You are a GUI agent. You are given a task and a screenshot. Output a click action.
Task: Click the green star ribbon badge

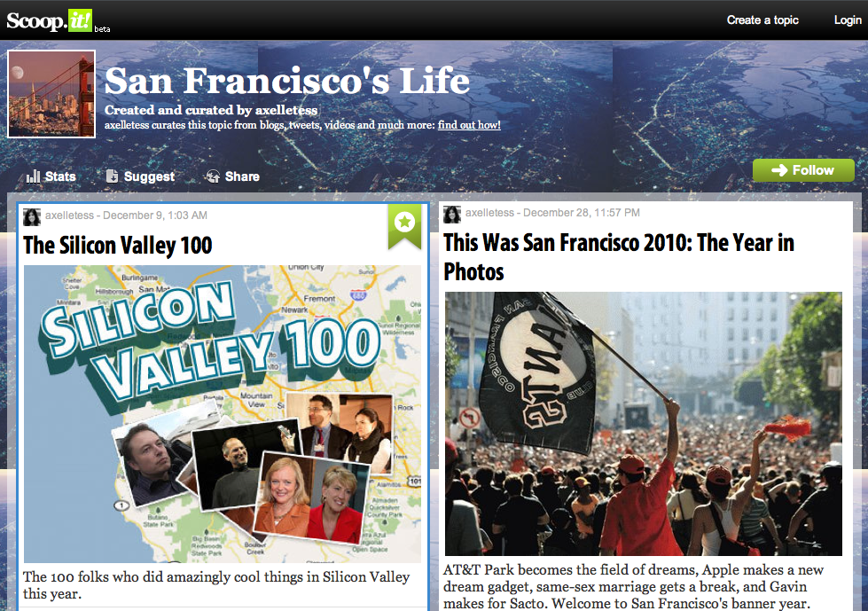coord(404,226)
